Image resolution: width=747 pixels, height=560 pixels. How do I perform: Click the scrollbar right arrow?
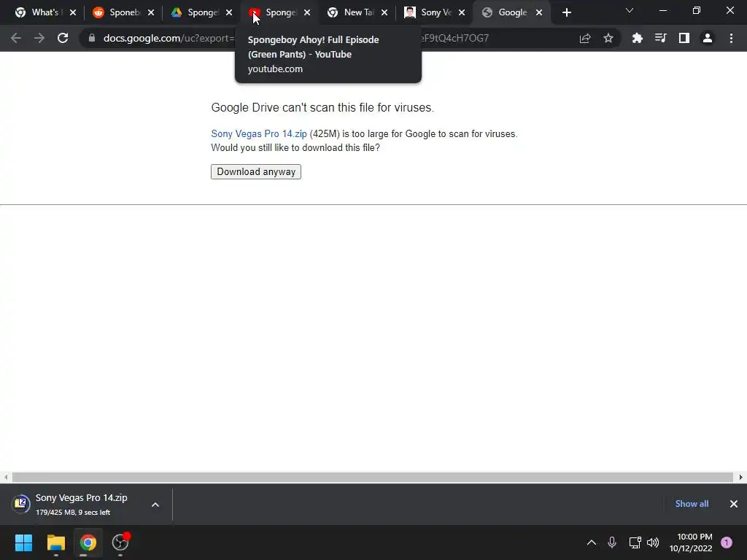click(741, 477)
